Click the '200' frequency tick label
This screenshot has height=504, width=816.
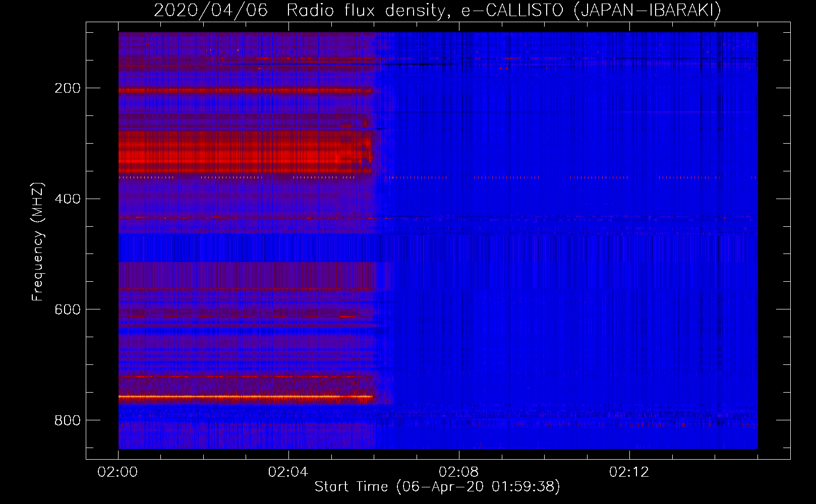pyautogui.click(x=68, y=88)
